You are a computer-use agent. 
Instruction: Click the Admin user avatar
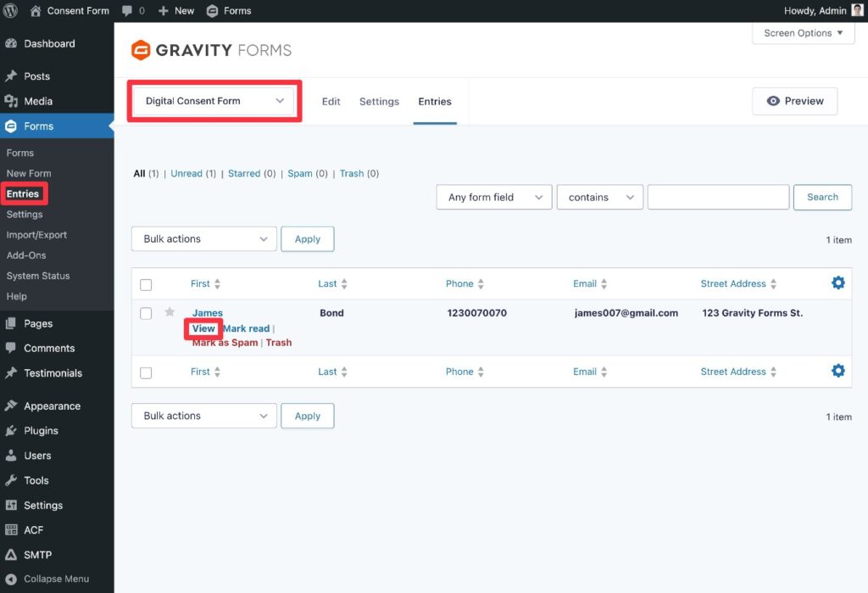857,10
